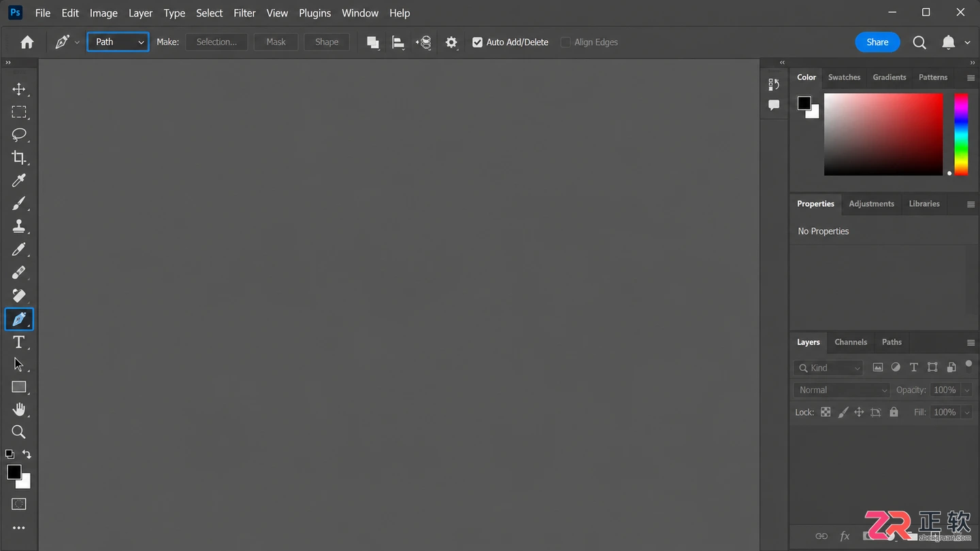This screenshot has width=980, height=551.
Task: Open the Kind filter dropdown
Action: click(x=828, y=368)
